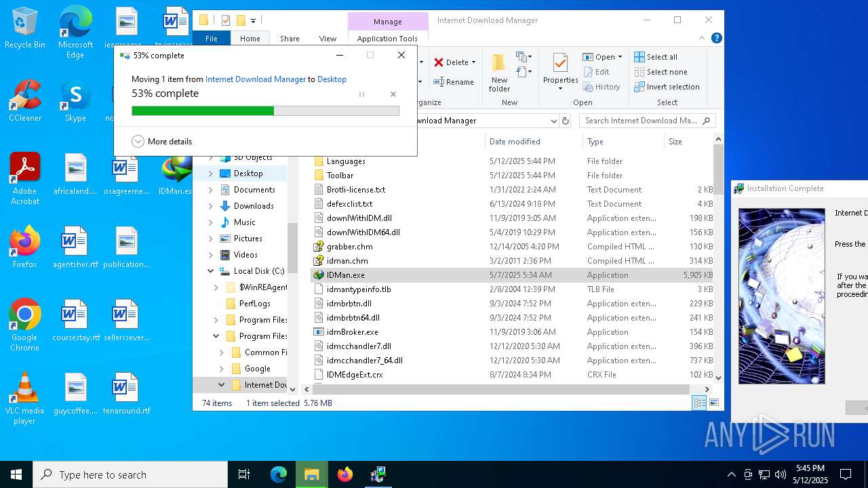
Task: Launch VLC media player shortcut
Action: [24, 399]
